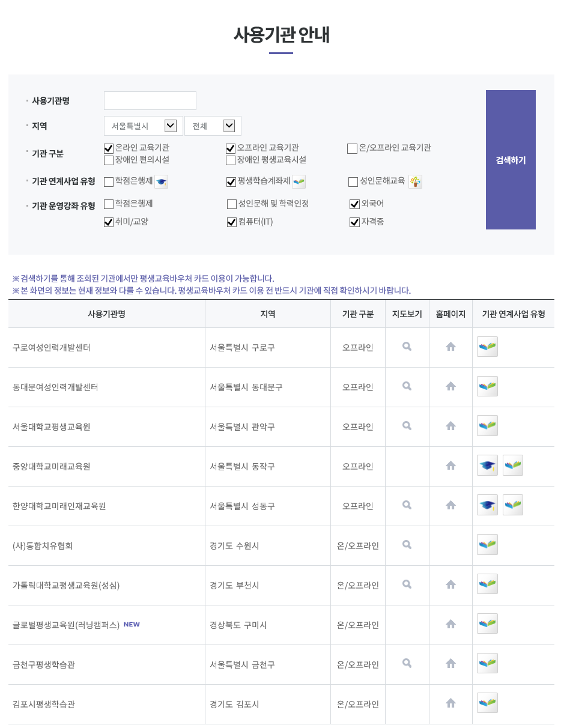Click 기관 연계사업 유형 column header
Viewport: 561px width, 728px height.
[514, 314]
